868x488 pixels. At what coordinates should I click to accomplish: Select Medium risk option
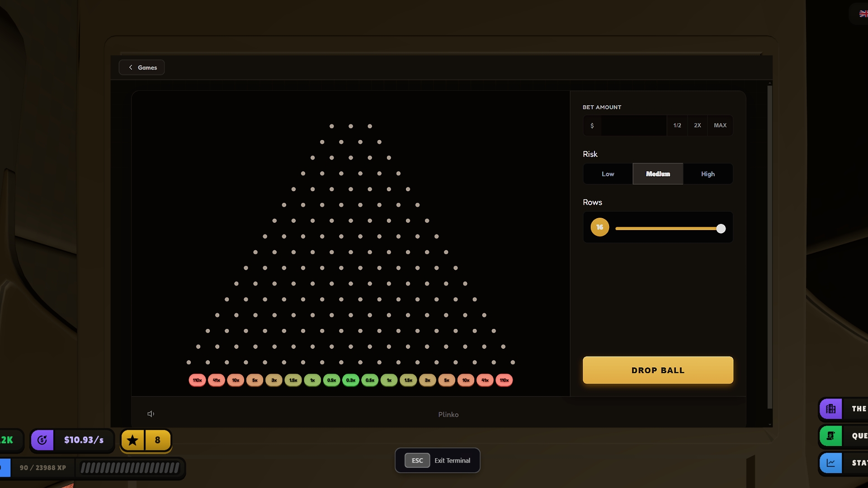[x=658, y=174]
